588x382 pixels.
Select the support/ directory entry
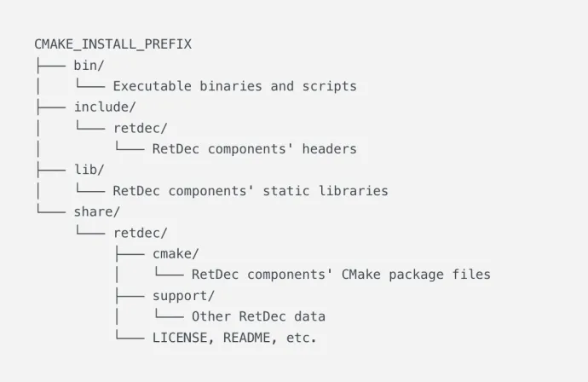183,296
